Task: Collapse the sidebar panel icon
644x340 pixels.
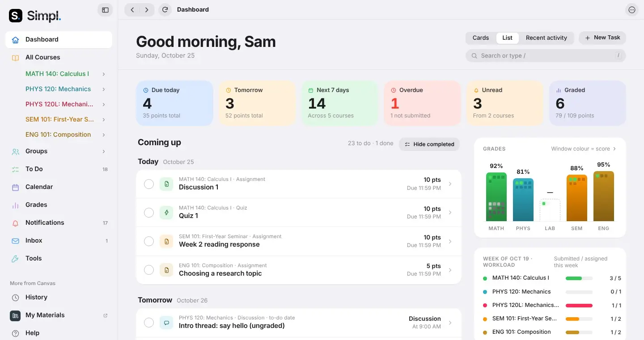Action: tap(105, 10)
